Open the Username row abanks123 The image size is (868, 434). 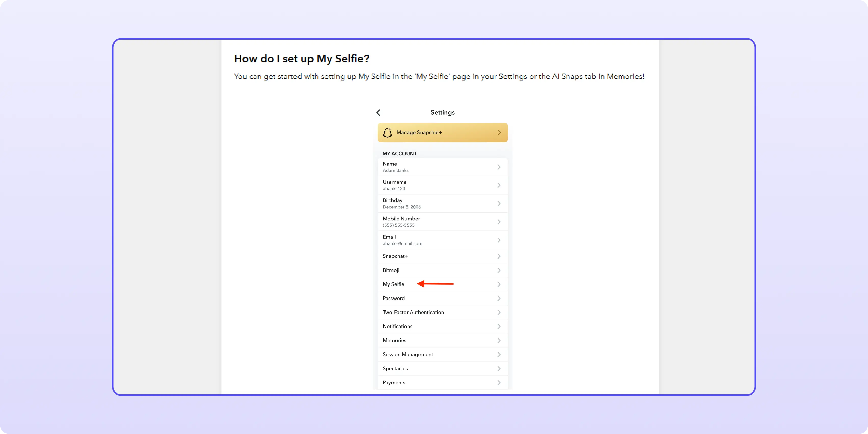click(x=442, y=185)
